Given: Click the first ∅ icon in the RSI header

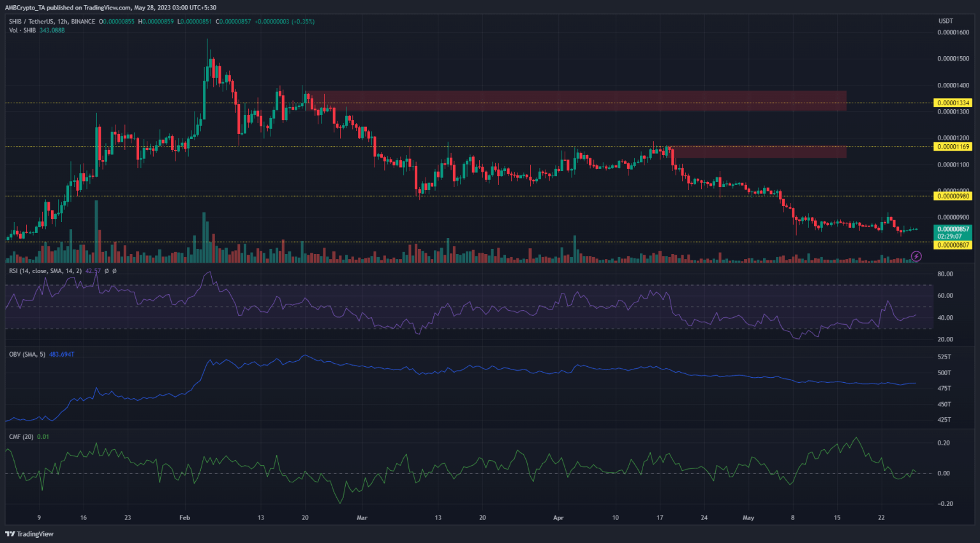Looking at the screenshot, I should click(107, 271).
